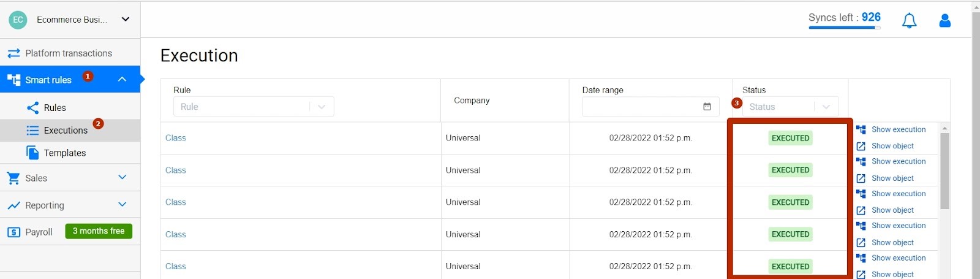Image resolution: width=980 pixels, height=279 pixels.
Task: Click the Templates document icon
Action: (32, 153)
